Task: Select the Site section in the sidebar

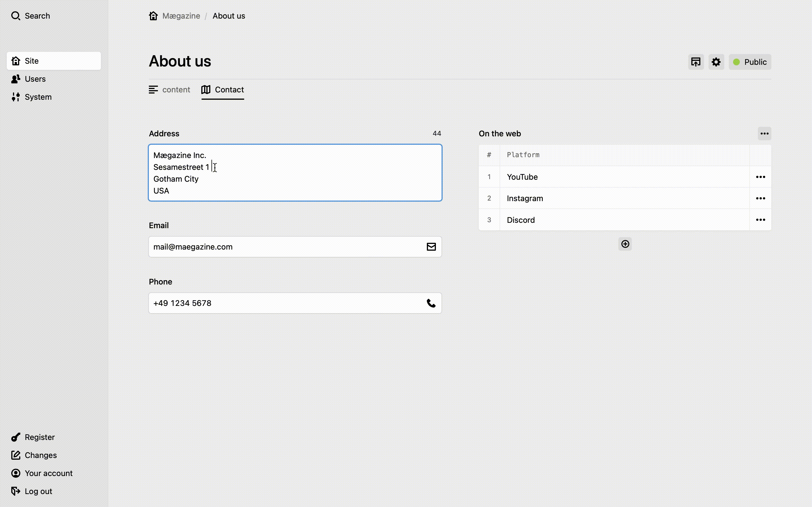Action: click(32, 61)
